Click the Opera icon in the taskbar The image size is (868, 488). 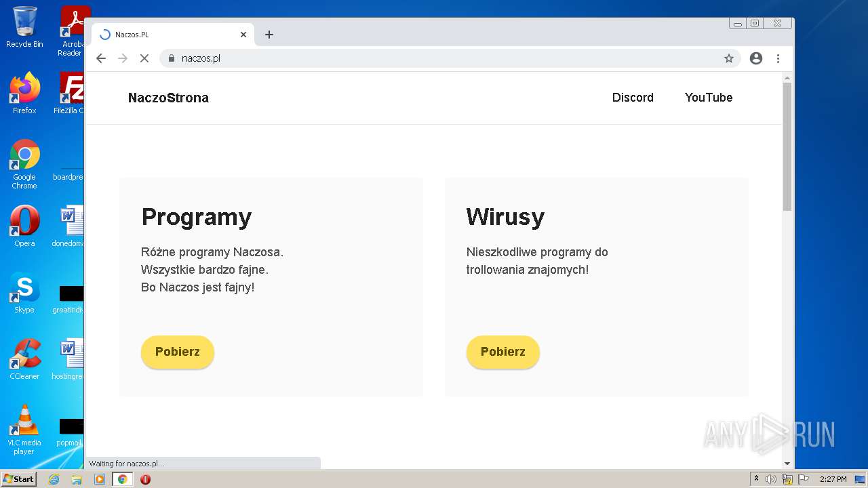pyautogui.click(x=145, y=479)
